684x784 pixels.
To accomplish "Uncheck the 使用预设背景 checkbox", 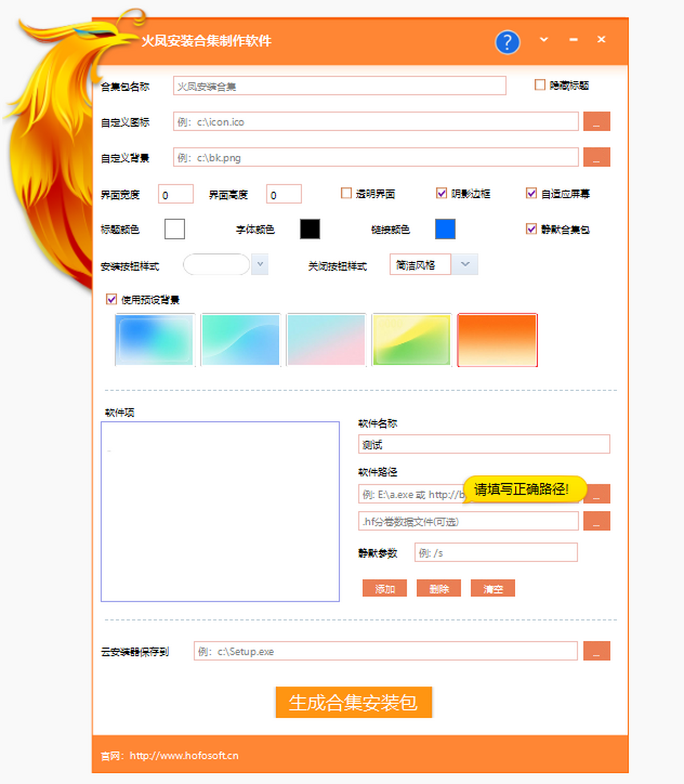I will point(112,299).
